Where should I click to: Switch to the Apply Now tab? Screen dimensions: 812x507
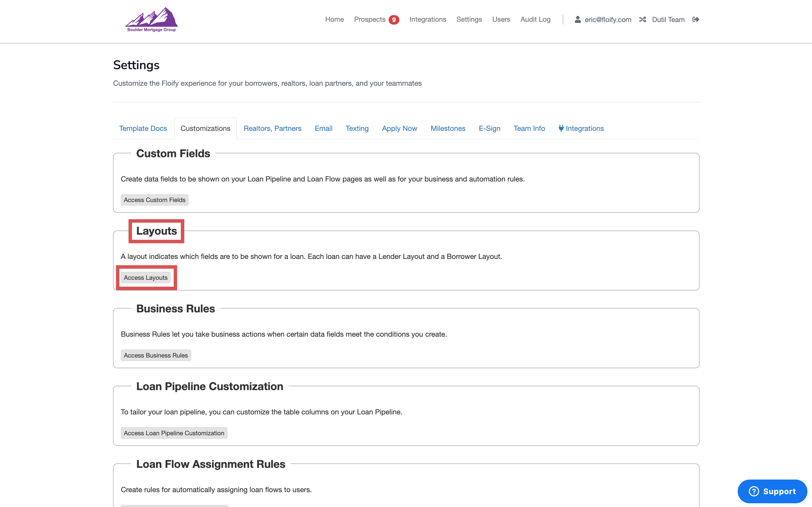399,128
